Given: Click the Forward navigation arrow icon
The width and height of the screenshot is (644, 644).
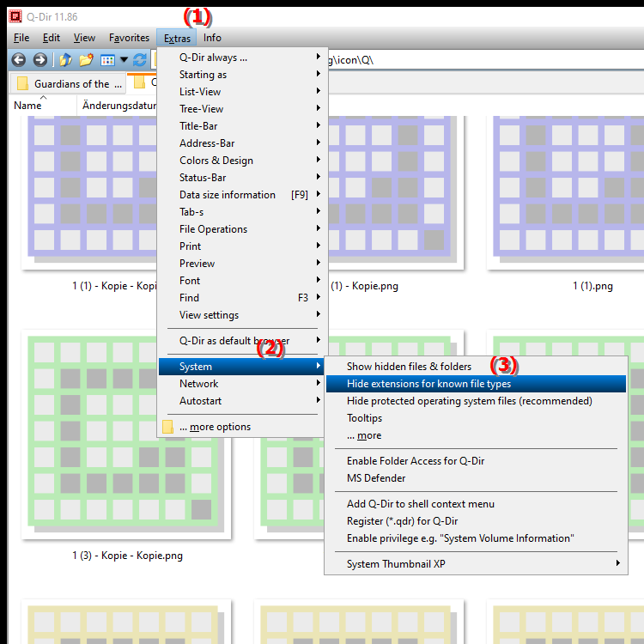Looking at the screenshot, I should pos(40,60).
